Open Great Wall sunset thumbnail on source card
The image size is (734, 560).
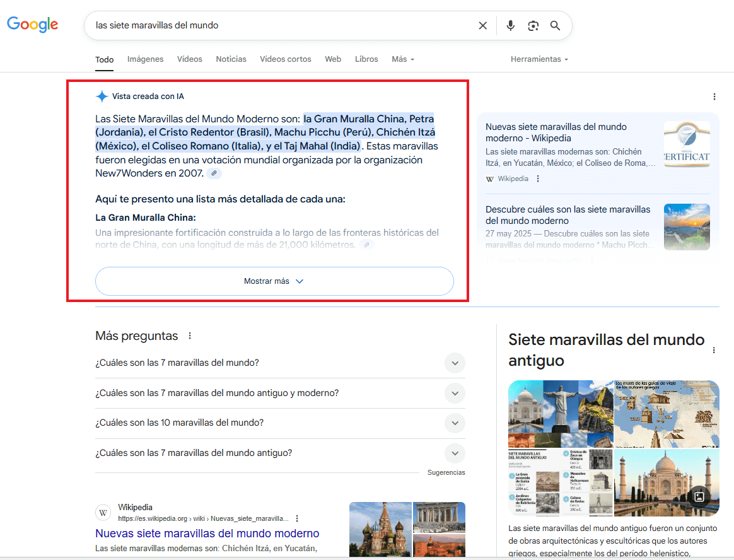[687, 227]
